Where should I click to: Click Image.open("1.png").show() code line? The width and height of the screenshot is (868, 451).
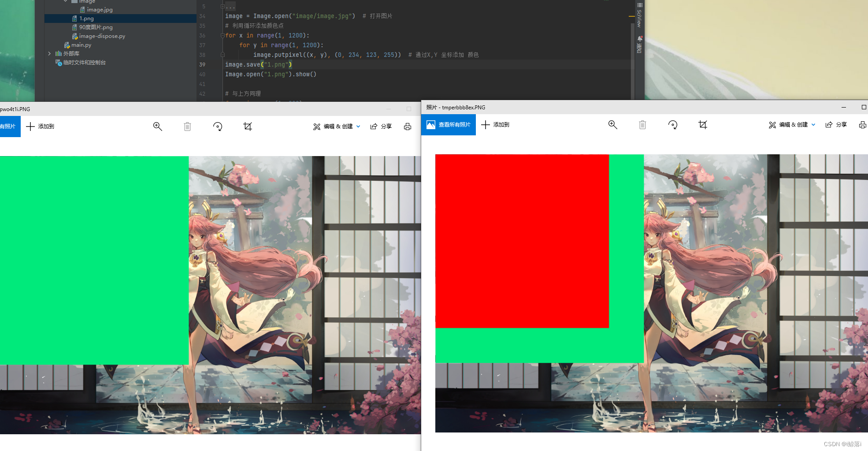click(271, 75)
